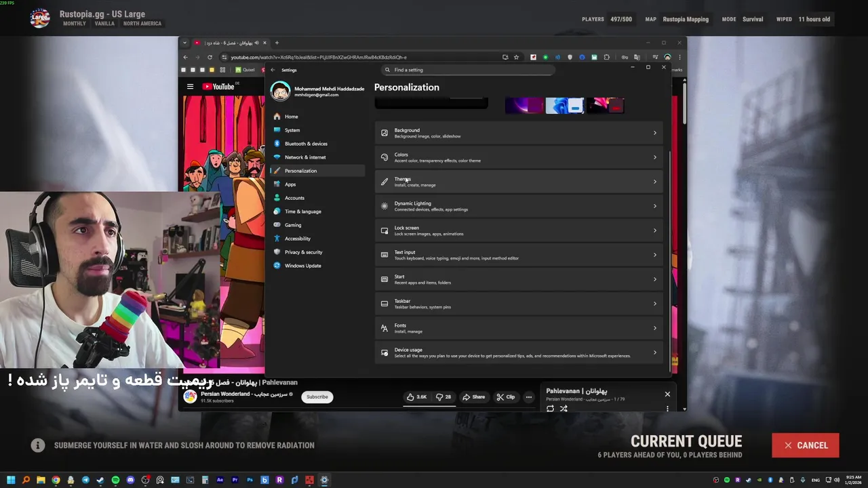The image size is (868, 488).
Task: Expand the Dynamic Lighting row
Action: tap(519, 206)
